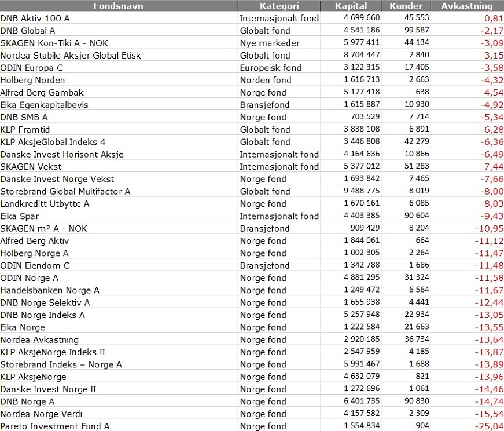Click ODIN Eiendom C fund name
Viewport: 504px width, 431px height.
[35, 265]
